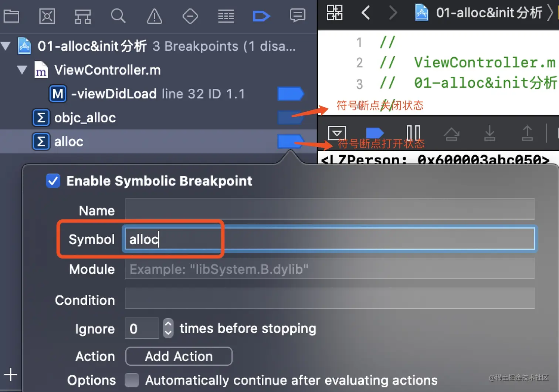This screenshot has width=559, height=392.
Task: Collapse the ViewController.m breakpoint group
Action: (x=22, y=70)
